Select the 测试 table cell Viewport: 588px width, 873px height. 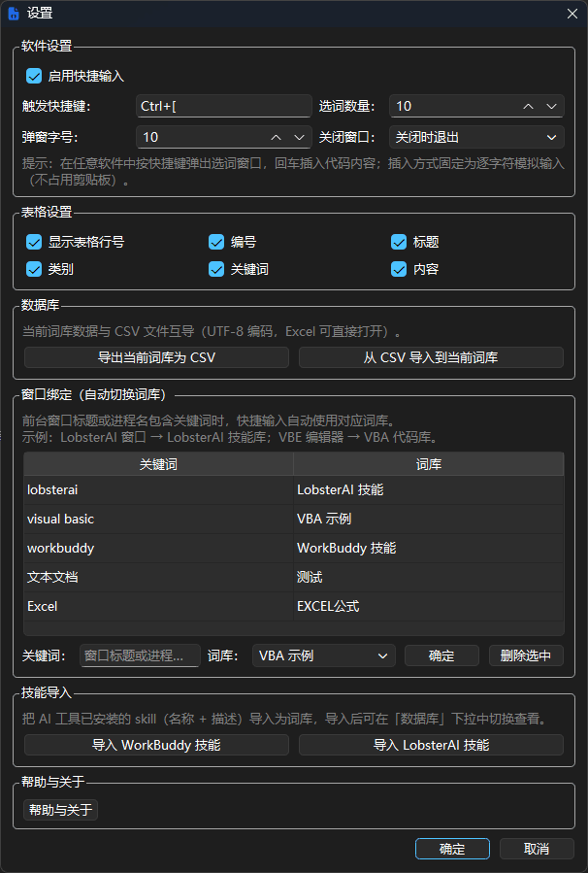[x=429, y=577]
